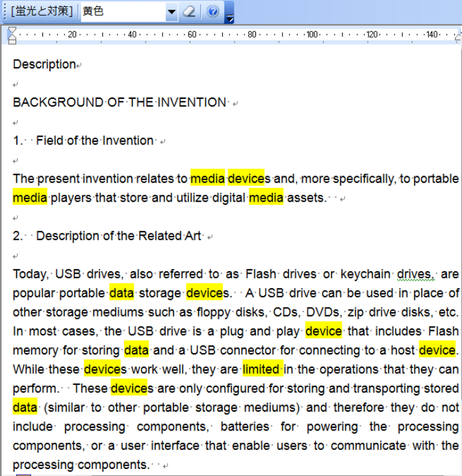The height and width of the screenshot is (476, 462).
Task: Click the 黄色 text in the combo box
Action: 94,12
